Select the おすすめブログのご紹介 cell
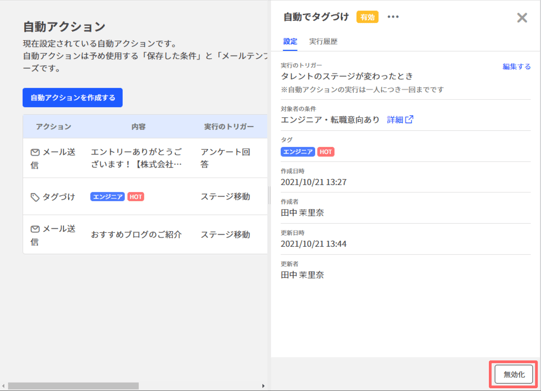Viewport: 541px width, 391px height. click(x=136, y=235)
